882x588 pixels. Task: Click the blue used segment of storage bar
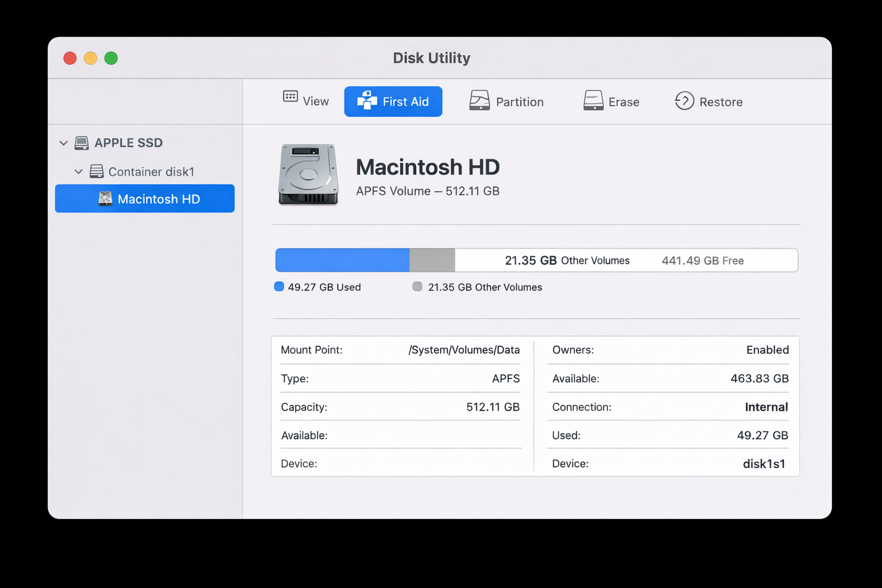click(x=342, y=260)
